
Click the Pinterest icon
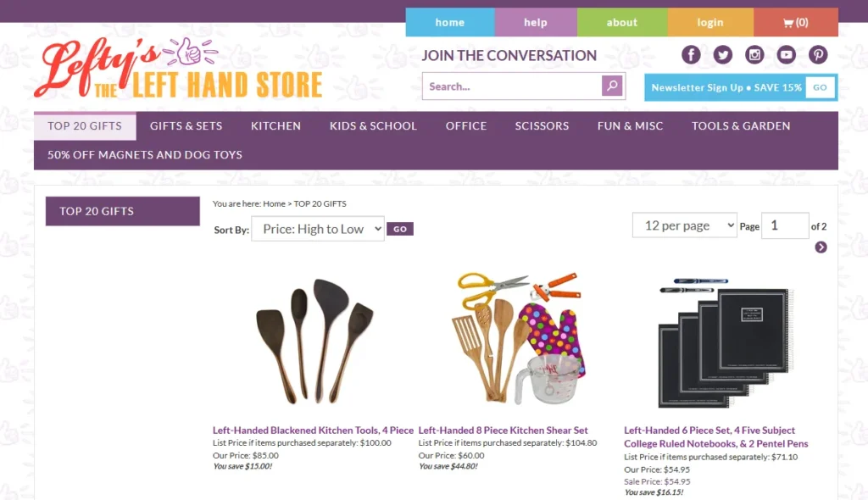coord(818,54)
